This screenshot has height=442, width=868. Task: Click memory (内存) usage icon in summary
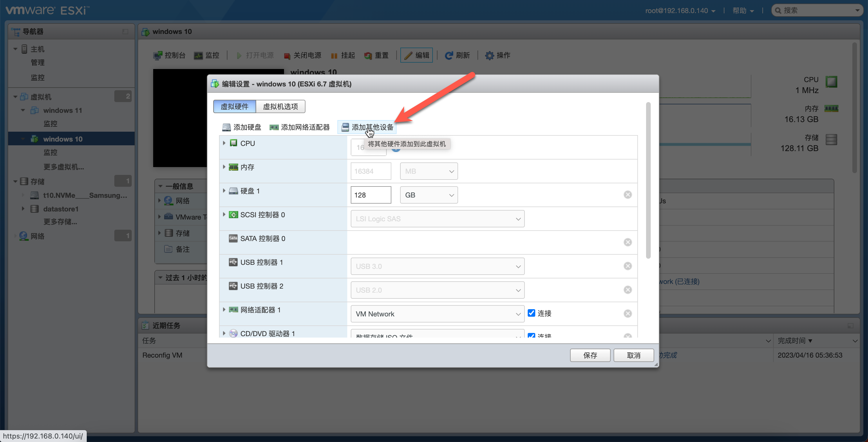[x=831, y=108]
